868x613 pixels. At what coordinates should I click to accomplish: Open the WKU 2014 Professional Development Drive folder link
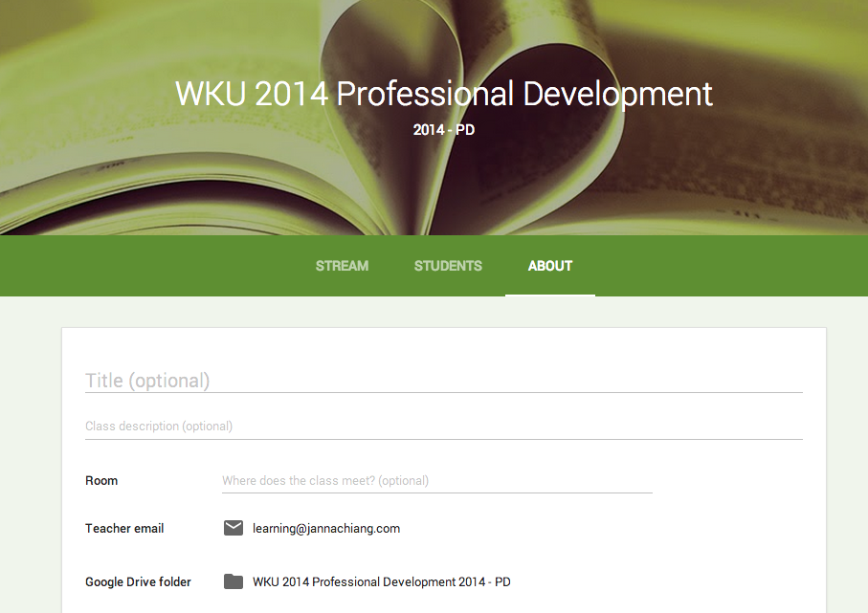(381, 581)
